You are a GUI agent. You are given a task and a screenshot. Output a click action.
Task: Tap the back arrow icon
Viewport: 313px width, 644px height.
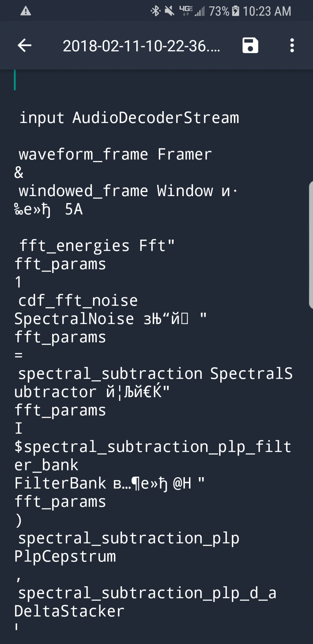click(24, 45)
